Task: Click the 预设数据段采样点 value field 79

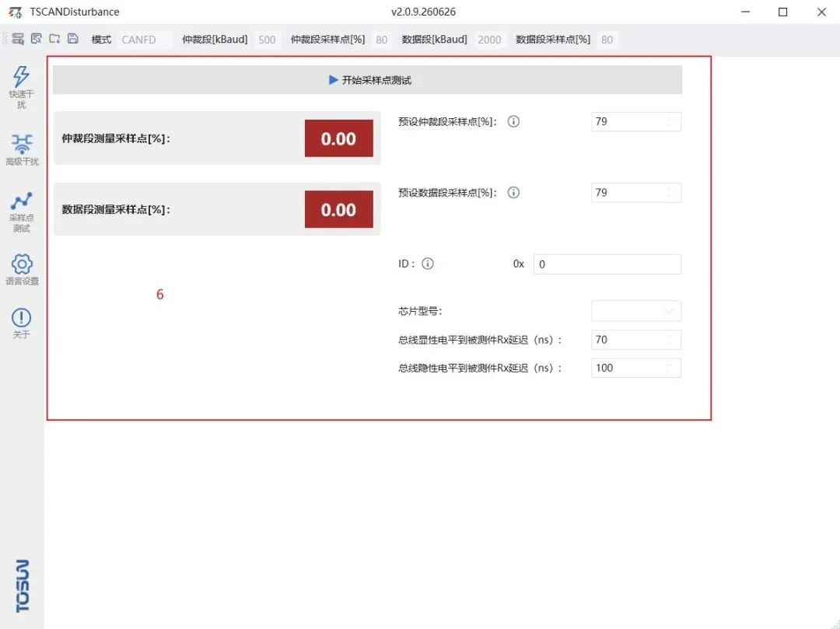Action: coord(636,193)
